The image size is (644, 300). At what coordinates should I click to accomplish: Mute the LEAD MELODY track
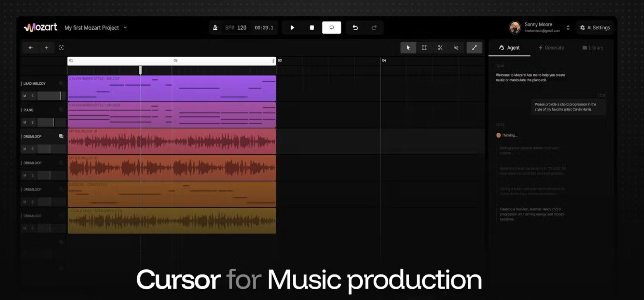25,96
